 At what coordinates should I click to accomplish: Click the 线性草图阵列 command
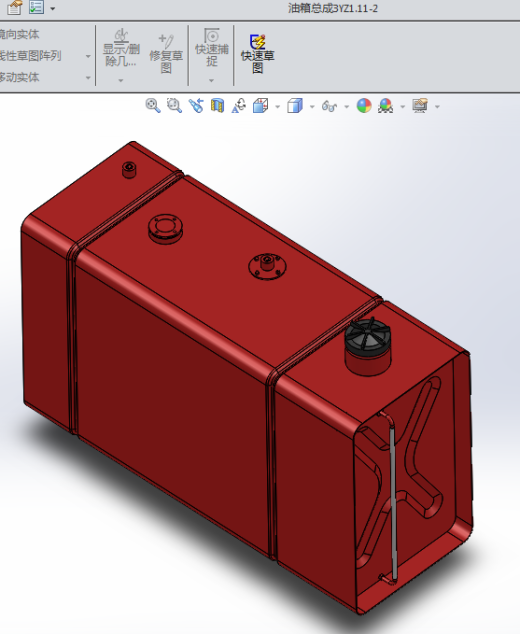pyautogui.click(x=30, y=56)
